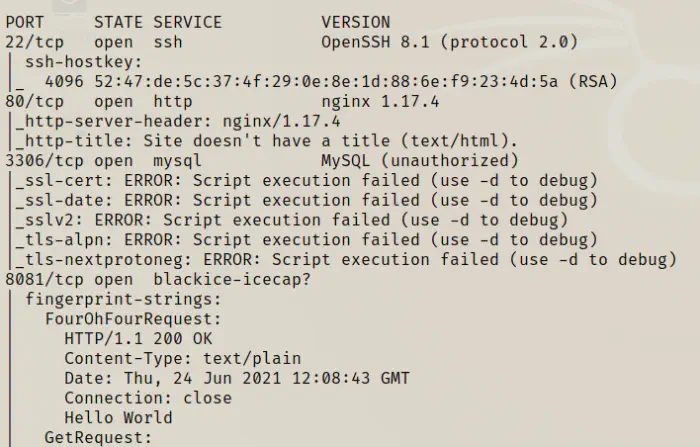Click the STATE column header
The width and height of the screenshot is (700, 447).
pyautogui.click(x=118, y=22)
